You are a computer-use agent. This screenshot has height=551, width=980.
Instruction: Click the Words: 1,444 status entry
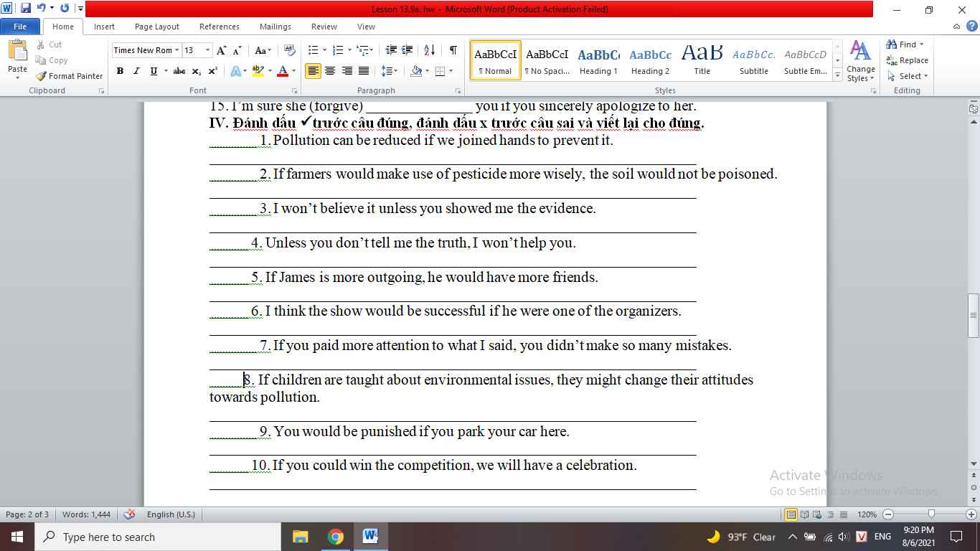click(x=87, y=514)
